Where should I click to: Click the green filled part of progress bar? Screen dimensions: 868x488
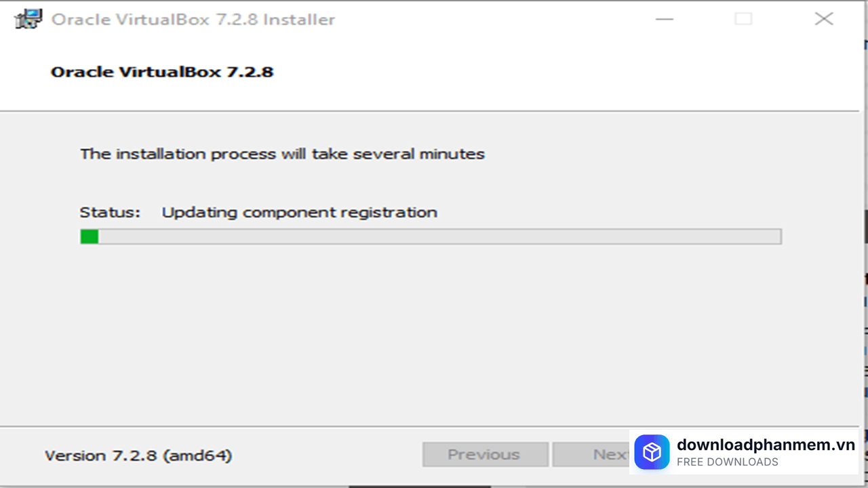[90, 237]
